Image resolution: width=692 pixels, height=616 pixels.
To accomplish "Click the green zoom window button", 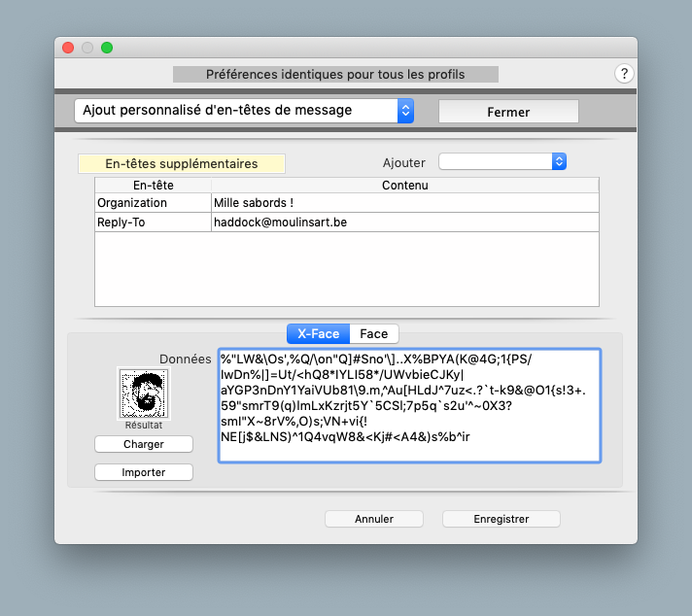I will [107, 47].
